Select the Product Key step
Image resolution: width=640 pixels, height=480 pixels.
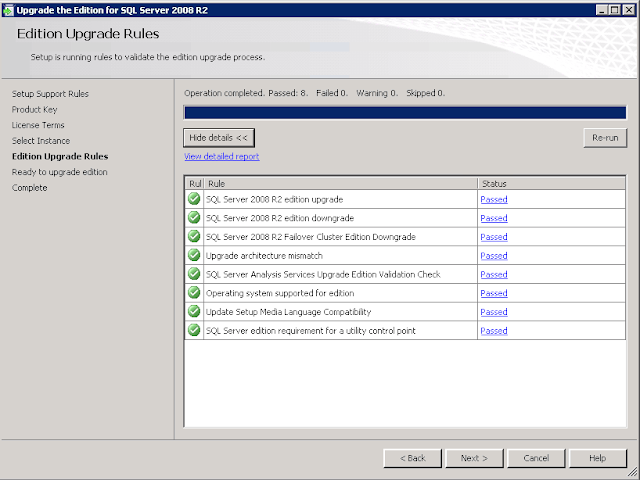34,109
